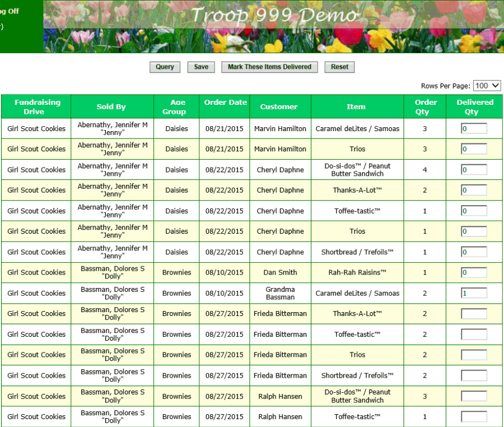The width and height of the screenshot is (504, 427).
Task: Sort by Sold By column header
Action: (x=111, y=106)
